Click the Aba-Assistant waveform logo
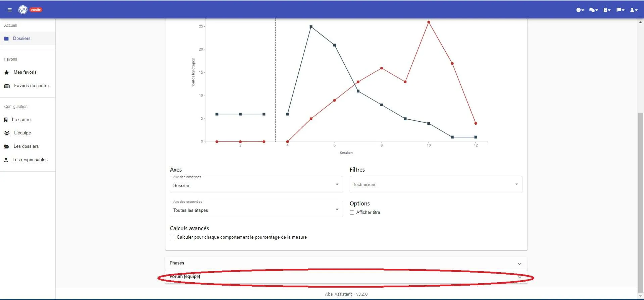Viewport: 644px width, 300px height. click(x=23, y=10)
